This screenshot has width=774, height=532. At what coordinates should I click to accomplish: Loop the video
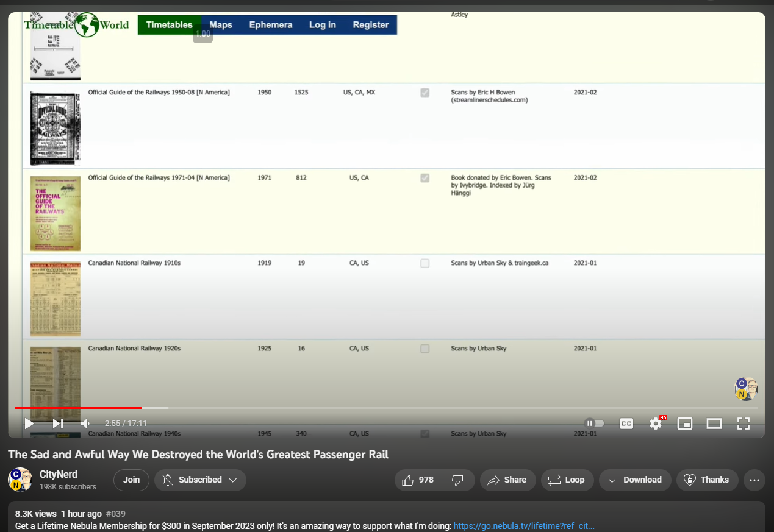click(x=567, y=480)
